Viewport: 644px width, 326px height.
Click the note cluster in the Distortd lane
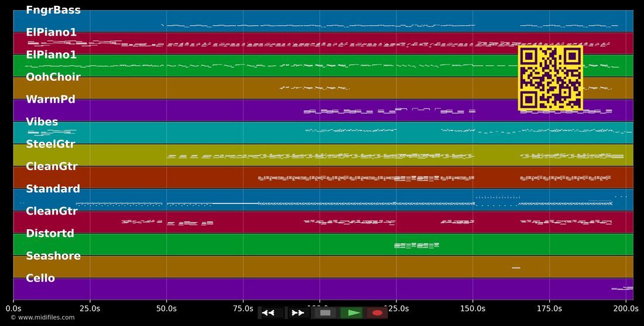(416, 246)
